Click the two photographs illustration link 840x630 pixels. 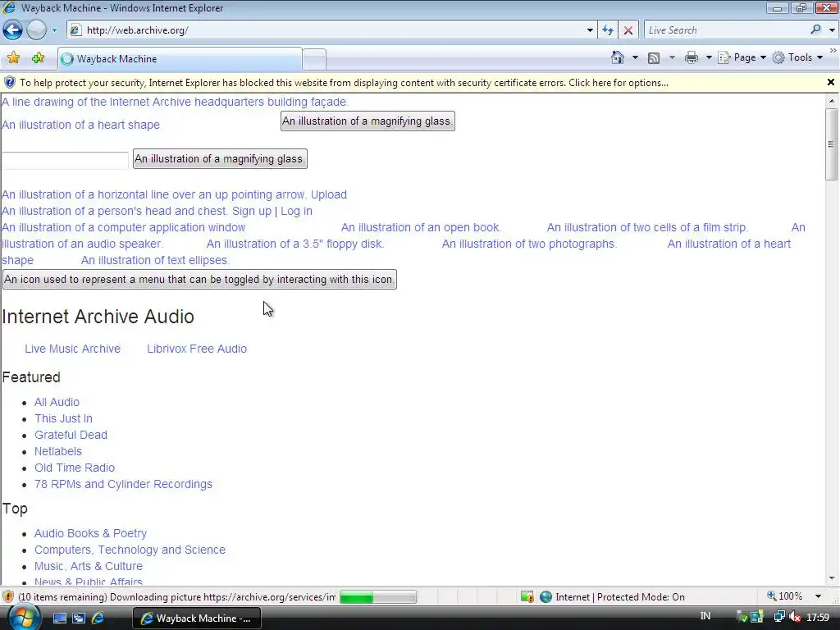pyautogui.click(x=529, y=244)
